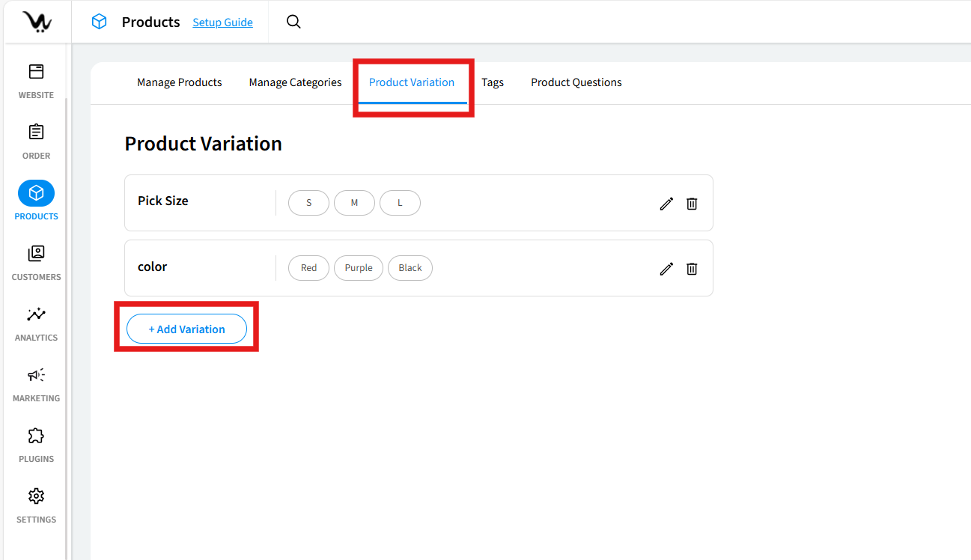This screenshot has width=971, height=560.
Task: Click the Add Variation button
Action: tap(186, 329)
